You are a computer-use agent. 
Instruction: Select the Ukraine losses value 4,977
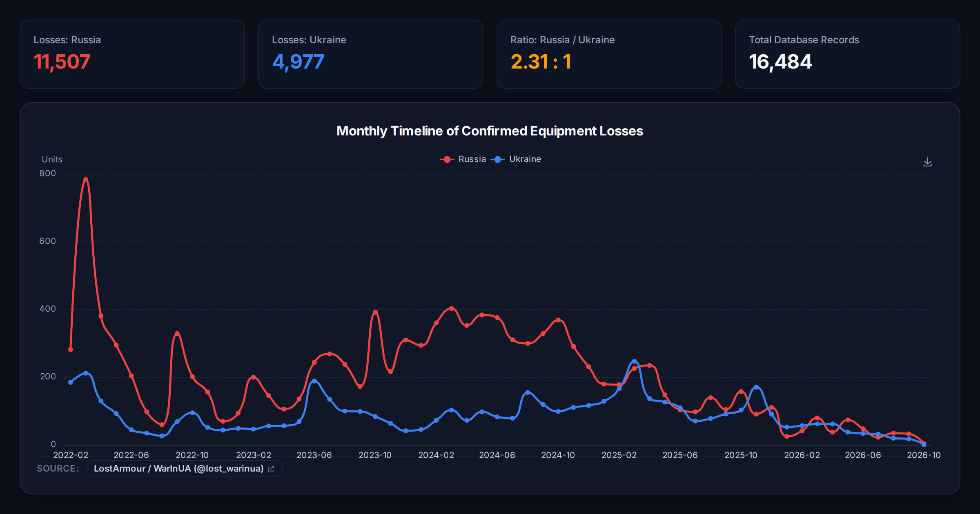coord(298,62)
